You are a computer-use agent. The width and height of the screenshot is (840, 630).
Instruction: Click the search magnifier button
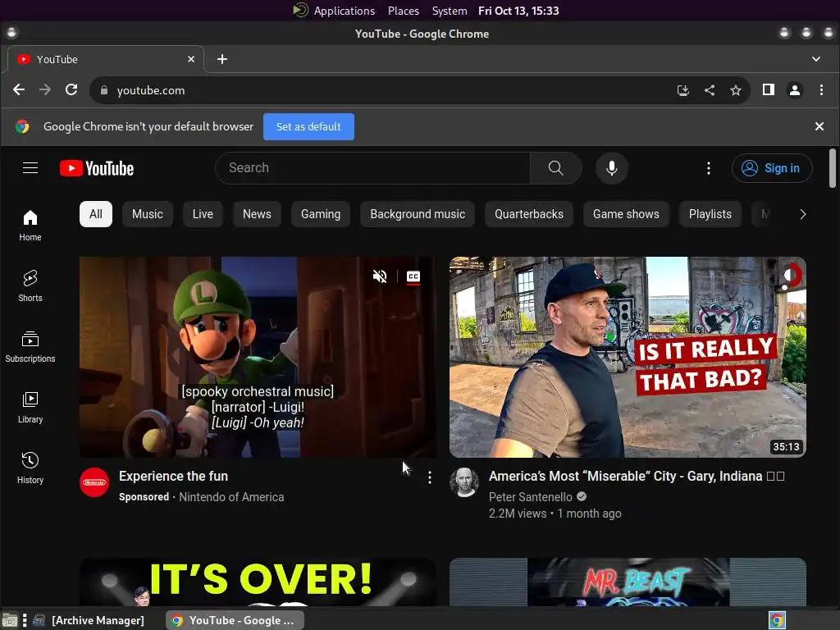[x=555, y=168]
